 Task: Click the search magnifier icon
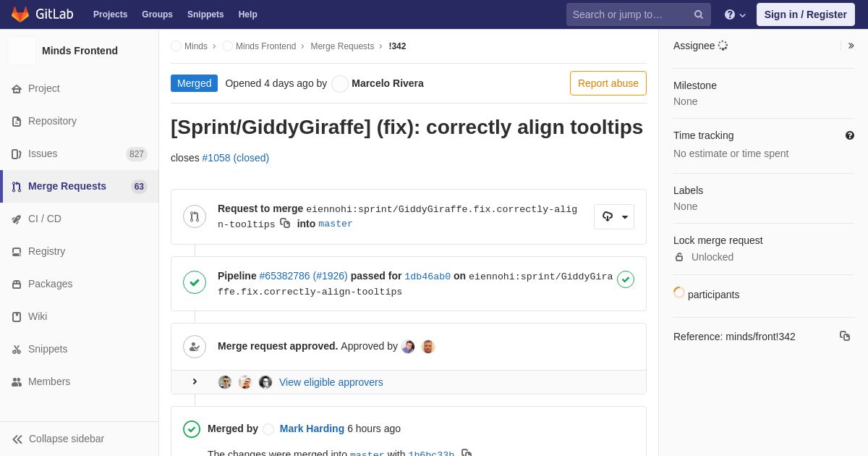(x=698, y=14)
